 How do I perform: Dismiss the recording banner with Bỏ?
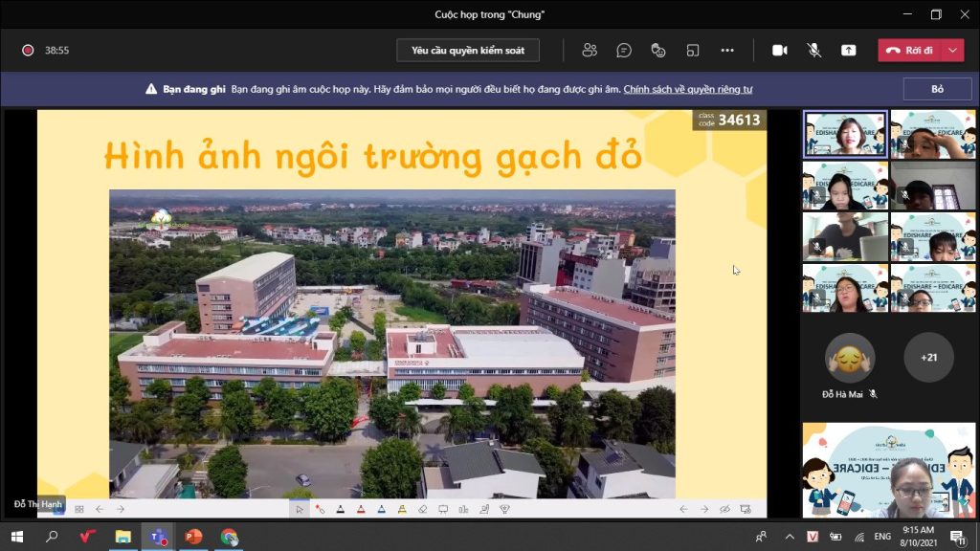point(937,89)
